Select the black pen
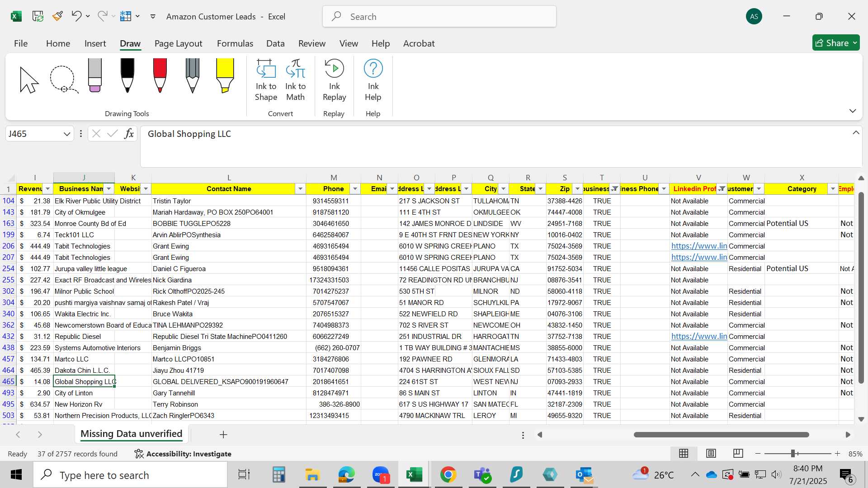The image size is (868, 488). [127, 75]
